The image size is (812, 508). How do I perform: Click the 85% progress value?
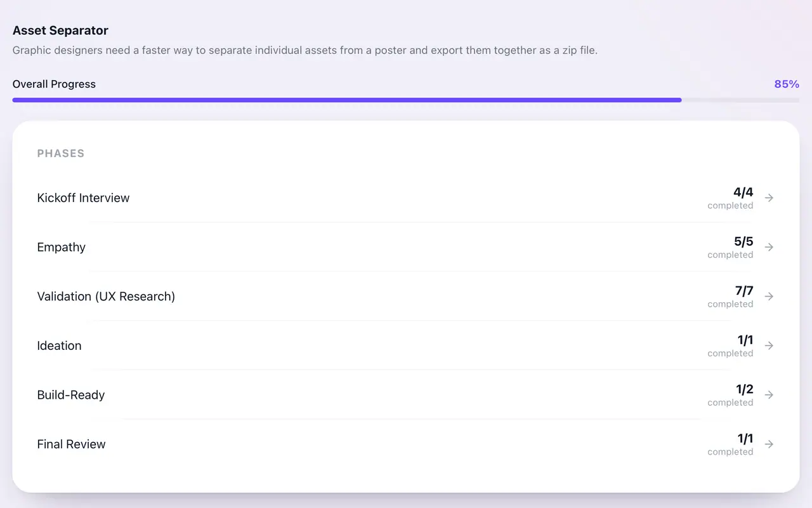787,84
